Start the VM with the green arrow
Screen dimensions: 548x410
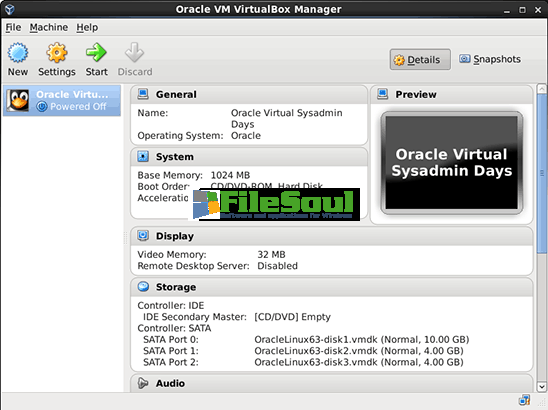coord(96,52)
